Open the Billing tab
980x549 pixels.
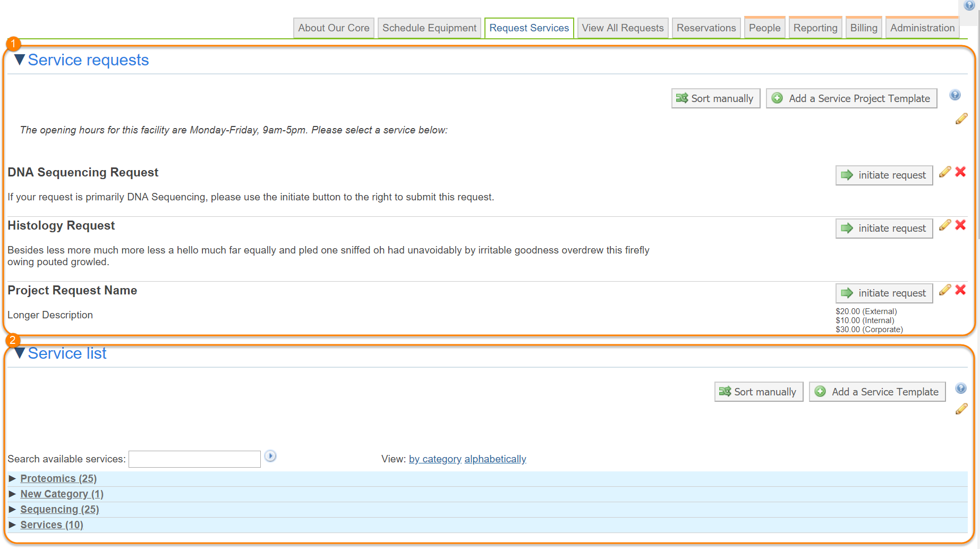pos(863,28)
